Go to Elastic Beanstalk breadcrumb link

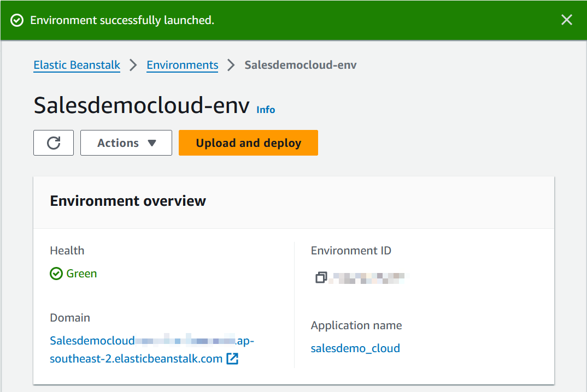pyautogui.click(x=77, y=65)
